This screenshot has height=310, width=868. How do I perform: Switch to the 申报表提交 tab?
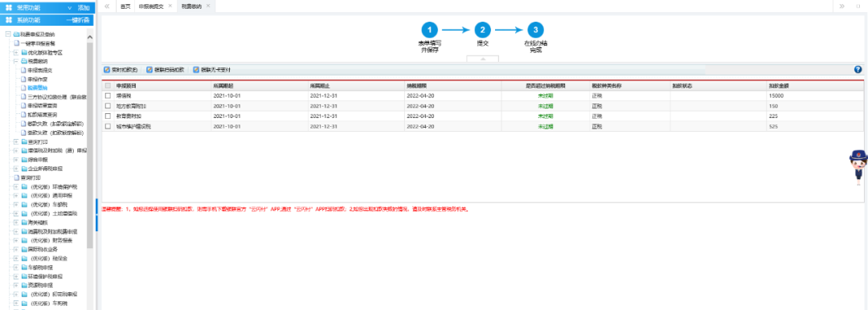tap(151, 6)
